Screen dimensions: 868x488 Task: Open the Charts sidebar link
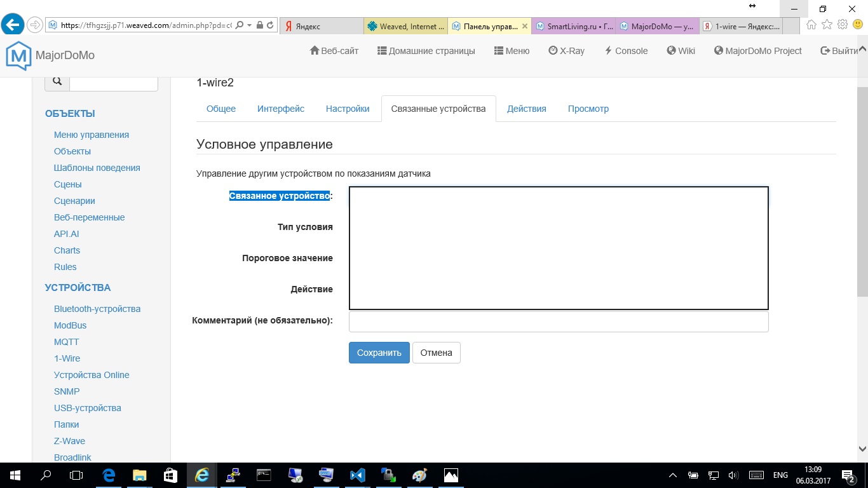(x=67, y=250)
